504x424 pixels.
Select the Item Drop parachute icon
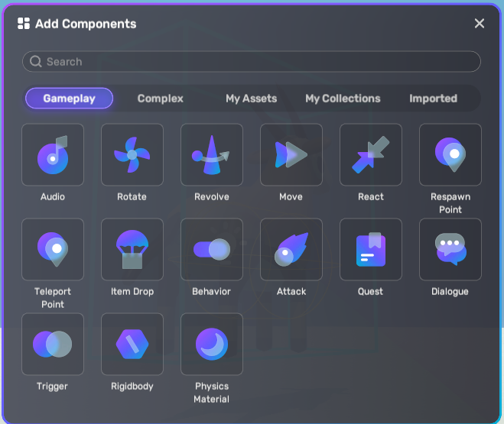(132, 249)
